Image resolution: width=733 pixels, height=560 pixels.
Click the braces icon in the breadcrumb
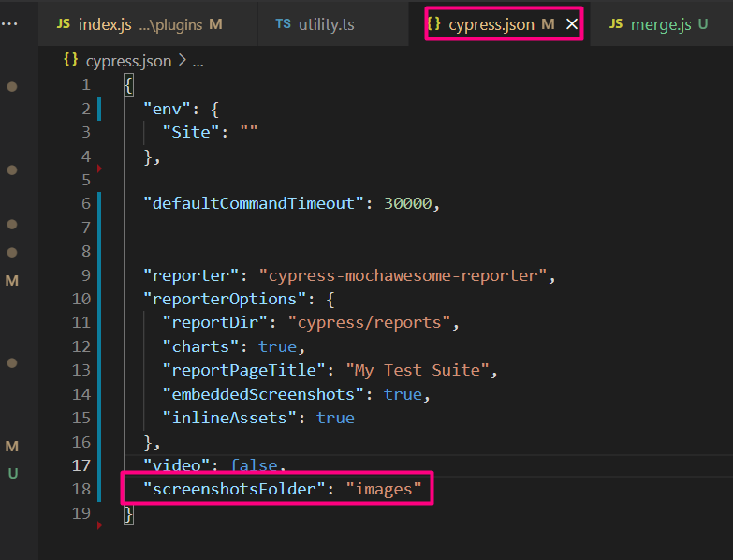pyautogui.click(x=70, y=60)
